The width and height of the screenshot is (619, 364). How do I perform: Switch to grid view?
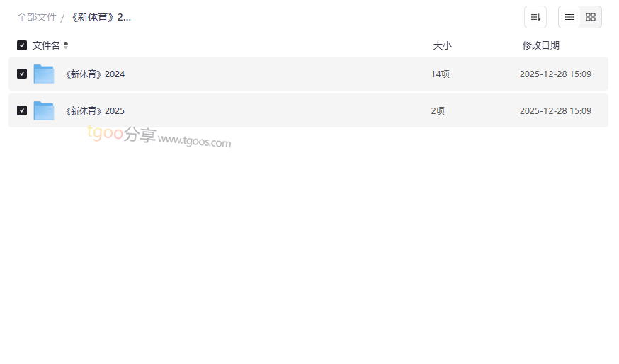tap(591, 17)
